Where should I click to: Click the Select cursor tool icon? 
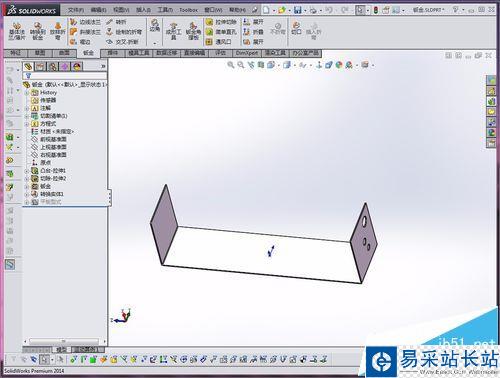[360, 10]
